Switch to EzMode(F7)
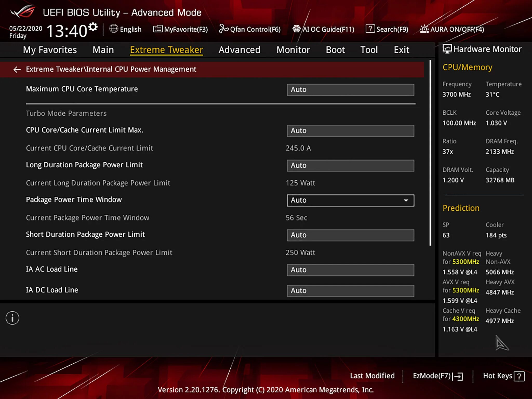532x399 pixels. point(437,376)
